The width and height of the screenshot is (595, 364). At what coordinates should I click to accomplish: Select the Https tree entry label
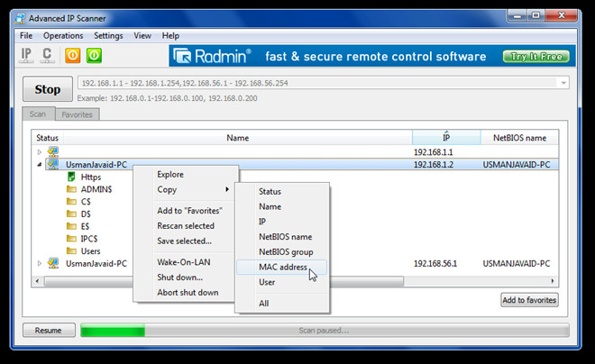(91, 177)
